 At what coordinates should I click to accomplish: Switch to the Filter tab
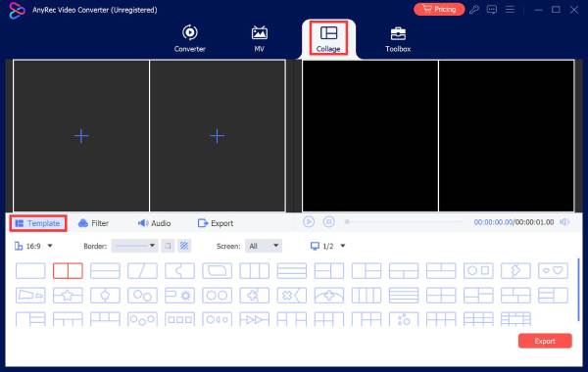click(93, 223)
